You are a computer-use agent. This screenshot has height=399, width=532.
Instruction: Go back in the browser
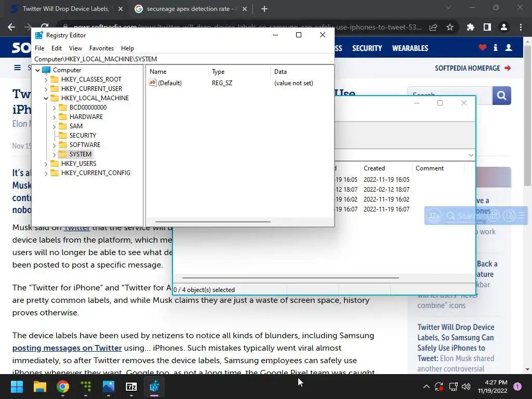[11, 27]
